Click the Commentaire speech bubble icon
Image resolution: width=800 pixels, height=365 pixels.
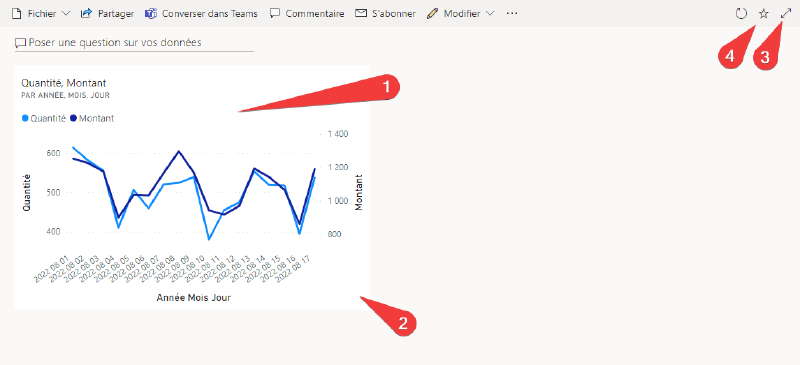(x=275, y=14)
